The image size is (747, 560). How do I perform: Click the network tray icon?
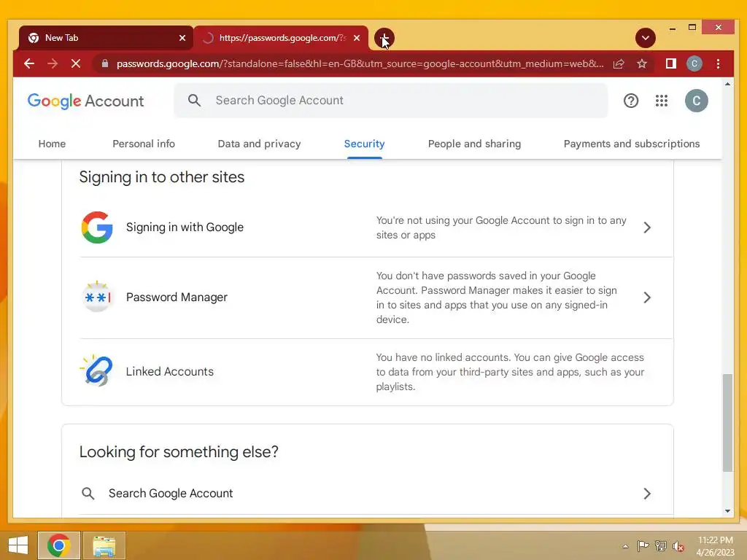[661, 546]
